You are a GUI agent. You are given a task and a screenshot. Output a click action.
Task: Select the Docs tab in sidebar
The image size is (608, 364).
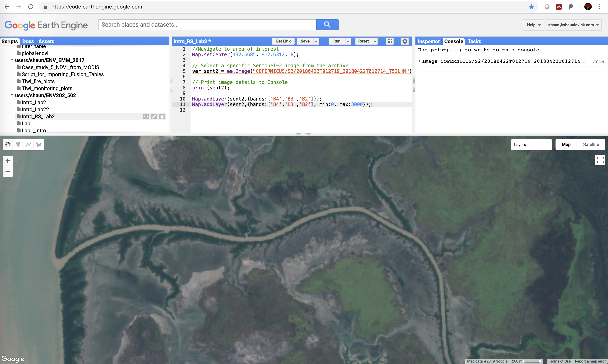click(28, 41)
